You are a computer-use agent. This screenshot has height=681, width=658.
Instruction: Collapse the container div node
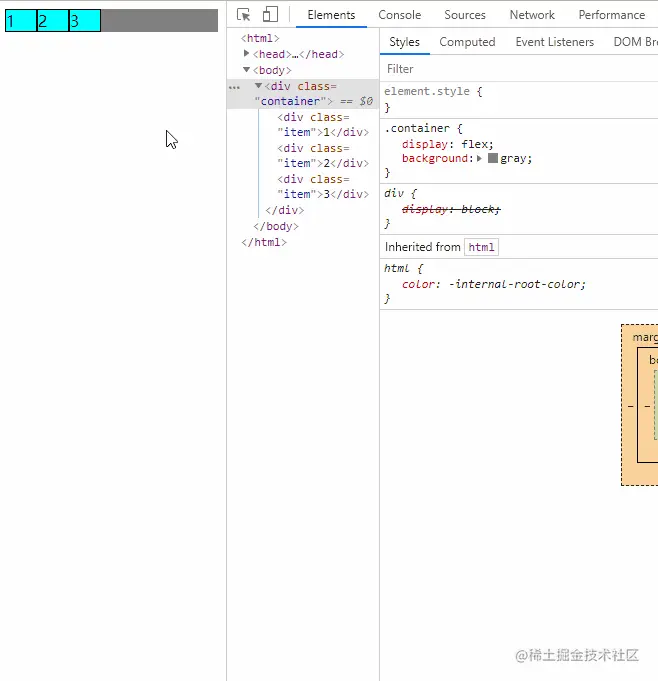(x=258, y=86)
